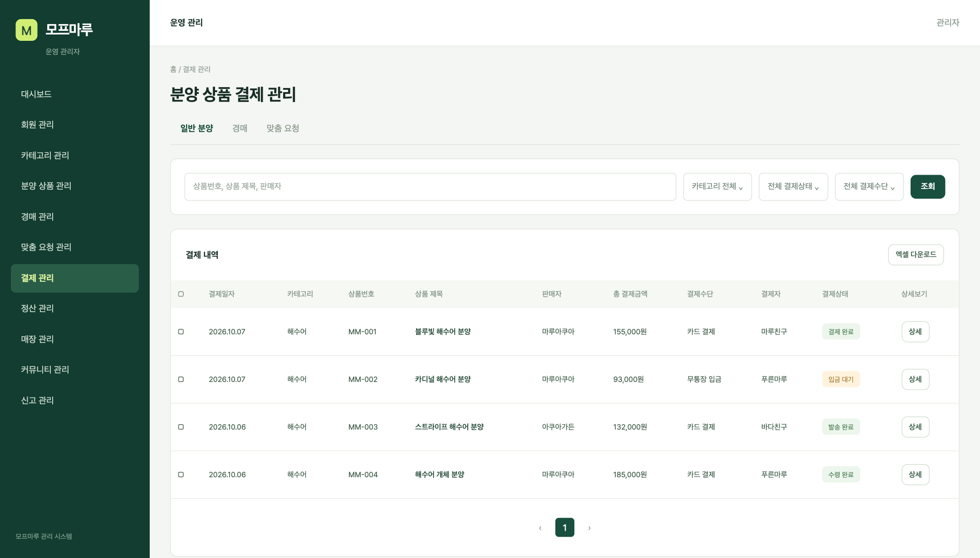Click the 해수어 개체 분양 product title
Image resolution: width=980 pixels, height=558 pixels.
coord(440,475)
